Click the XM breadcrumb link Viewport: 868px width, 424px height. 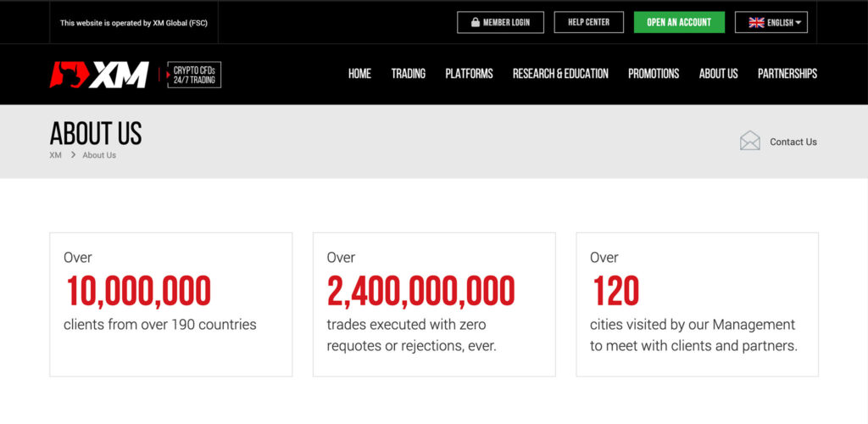(x=56, y=155)
